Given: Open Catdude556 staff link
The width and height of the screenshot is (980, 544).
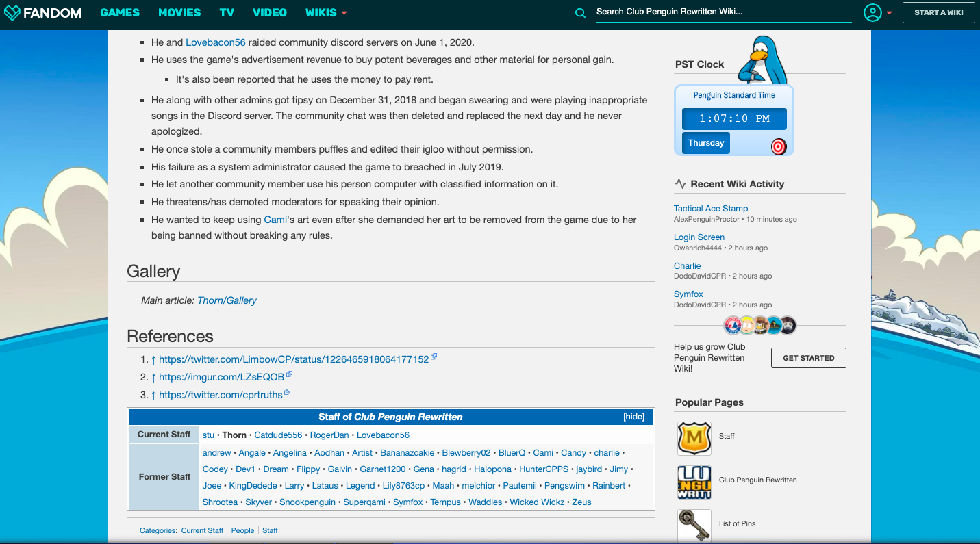Looking at the screenshot, I should pos(278,435).
